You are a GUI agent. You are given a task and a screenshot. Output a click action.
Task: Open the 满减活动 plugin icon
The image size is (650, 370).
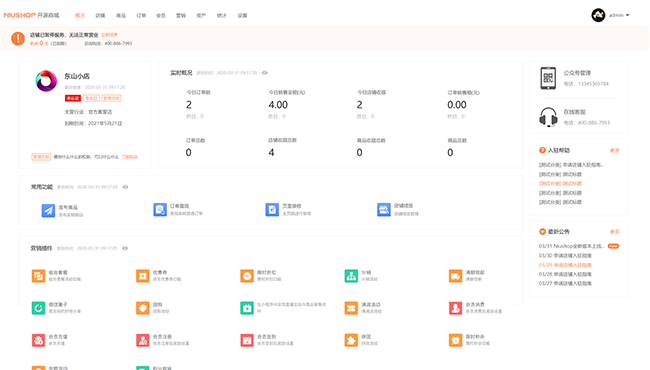coord(351,308)
